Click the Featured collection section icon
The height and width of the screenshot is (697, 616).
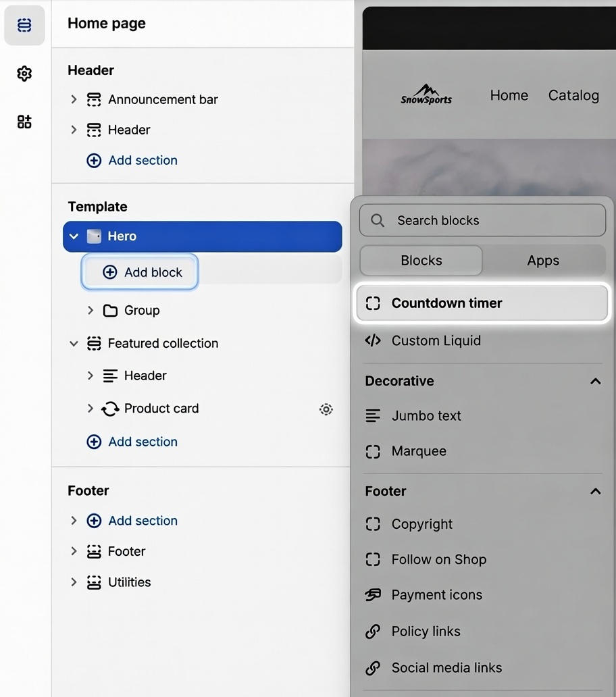click(x=93, y=343)
